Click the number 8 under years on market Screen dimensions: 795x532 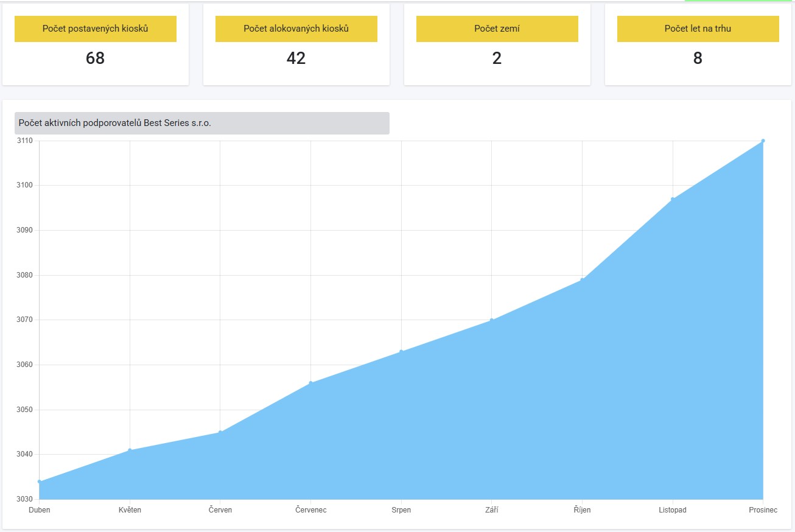click(x=698, y=58)
